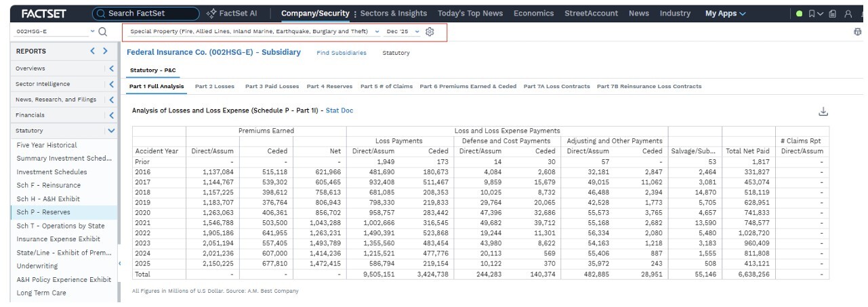The width and height of the screenshot is (868, 307).
Task: Open the Special Property line-of-business dropdown
Action: (x=254, y=32)
